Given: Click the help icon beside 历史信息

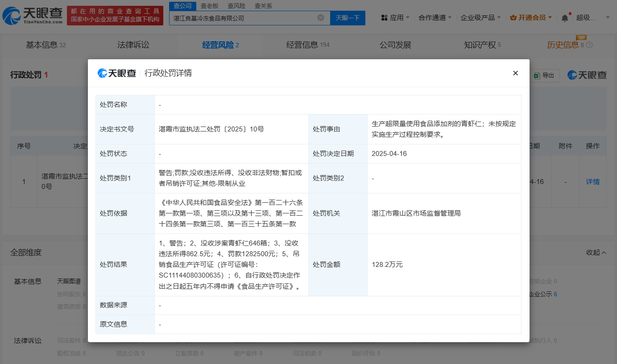Looking at the screenshot, I should pyautogui.click(x=589, y=45).
